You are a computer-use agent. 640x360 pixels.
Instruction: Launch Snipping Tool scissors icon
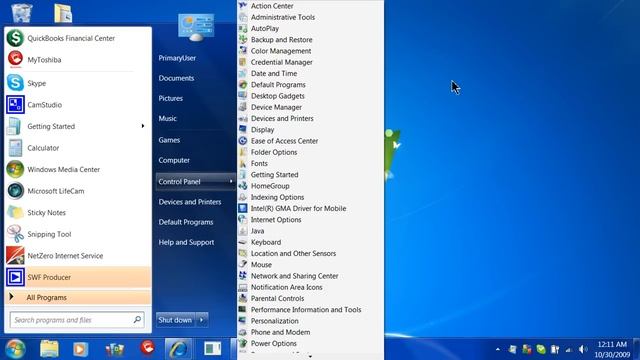[x=15, y=234]
